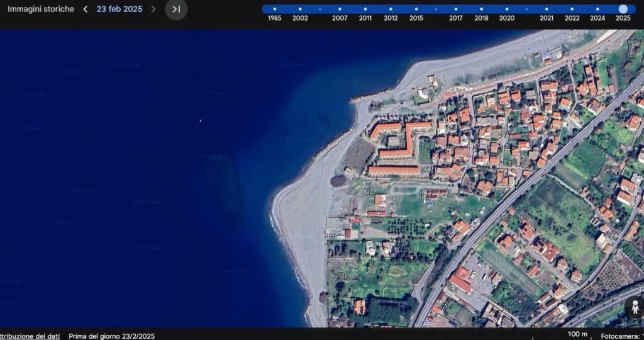
Task: Show 2012 imagery on the timeline
Action: [391, 9]
